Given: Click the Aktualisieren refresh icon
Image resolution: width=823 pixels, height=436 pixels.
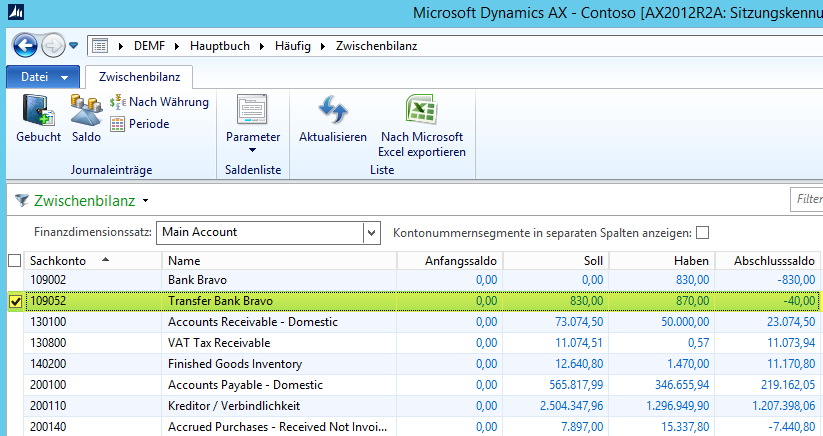Looking at the screenshot, I should point(332,110).
